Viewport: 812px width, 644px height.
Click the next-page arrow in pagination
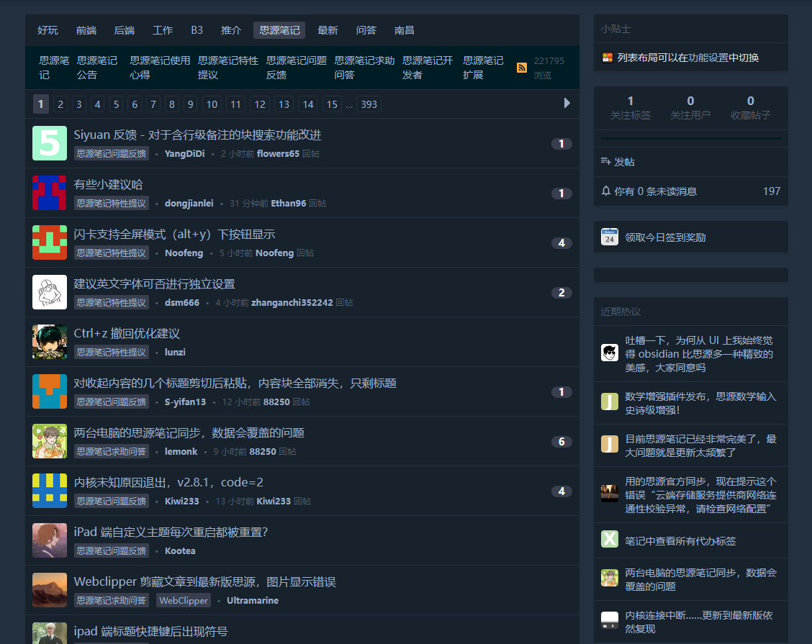(568, 104)
